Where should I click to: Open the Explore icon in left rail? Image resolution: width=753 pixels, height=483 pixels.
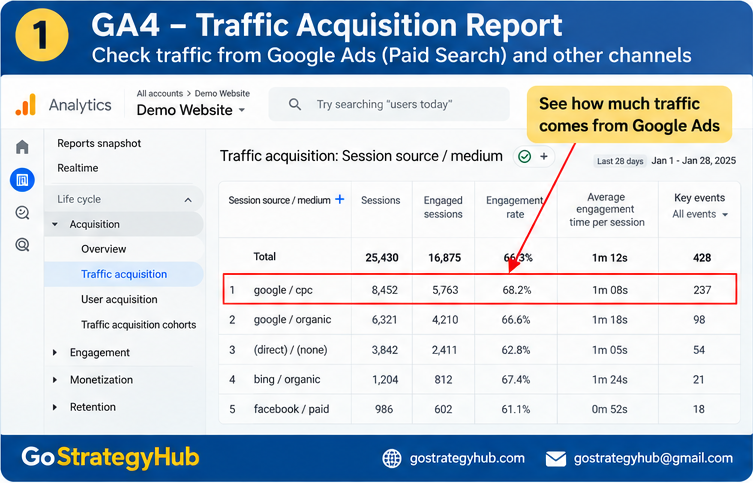click(22, 212)
